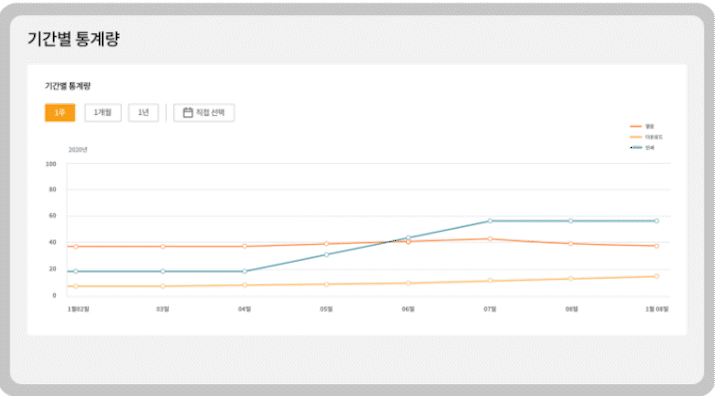
Task: Click teal line data point at 1월 08일
Action: click(657, 221)
